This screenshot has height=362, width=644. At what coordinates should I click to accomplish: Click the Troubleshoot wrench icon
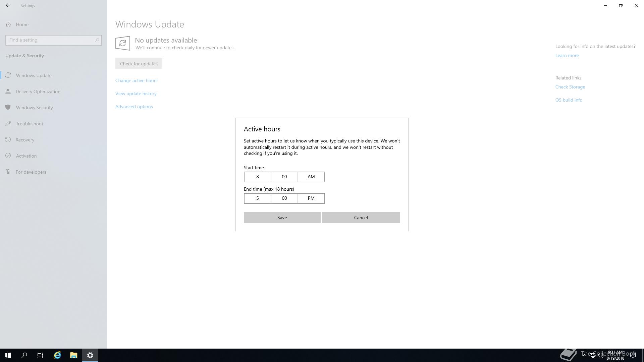[x=8, y=123]
